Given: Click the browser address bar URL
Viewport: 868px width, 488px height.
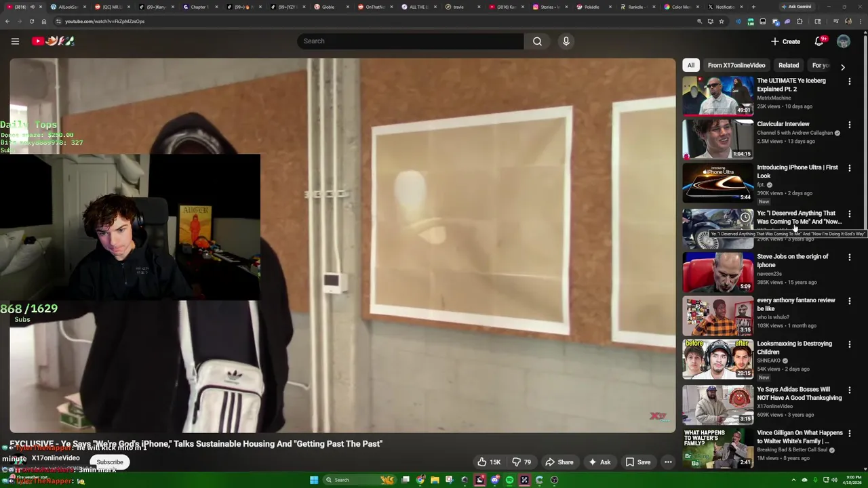Looking at the screenshot, I should coord(104,21).
